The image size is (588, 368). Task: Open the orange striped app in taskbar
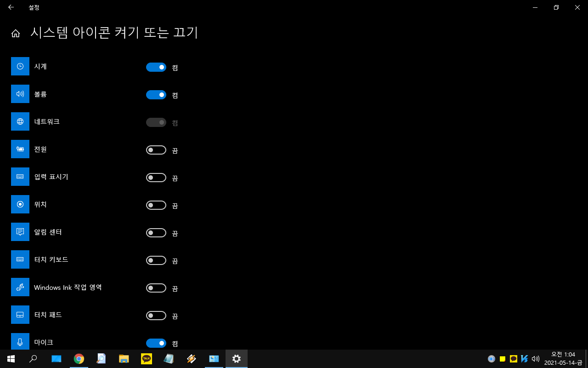click(192, 359)
